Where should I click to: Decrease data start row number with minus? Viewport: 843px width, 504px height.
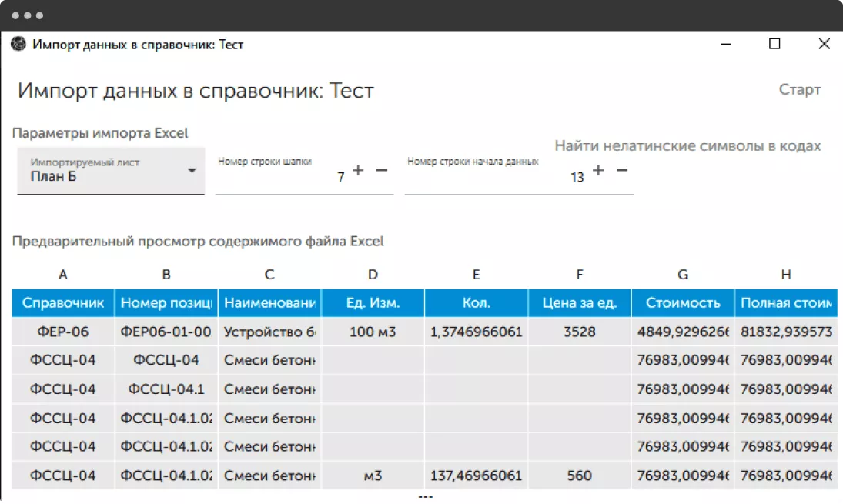point(622,170)
